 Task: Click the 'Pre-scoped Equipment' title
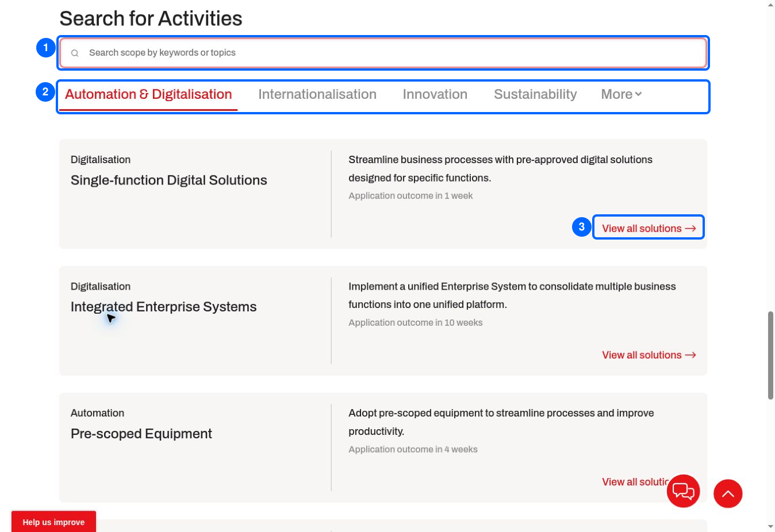tap(141, 434)
